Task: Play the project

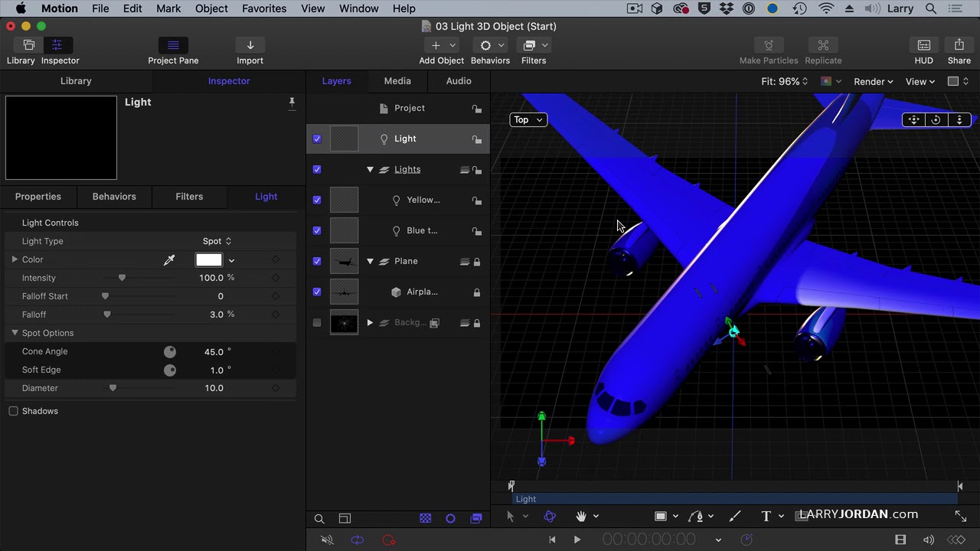Action: pos(577,540)
